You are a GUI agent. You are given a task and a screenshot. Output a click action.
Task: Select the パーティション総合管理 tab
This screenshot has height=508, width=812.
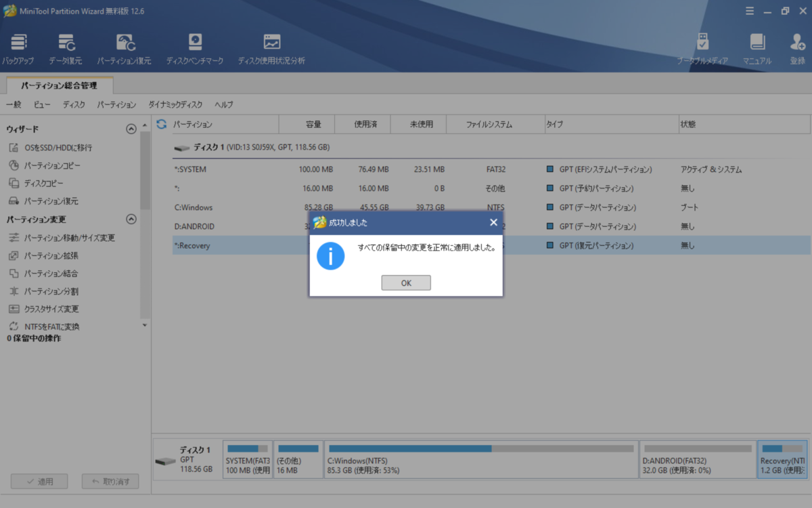click(x=60, y=85)
